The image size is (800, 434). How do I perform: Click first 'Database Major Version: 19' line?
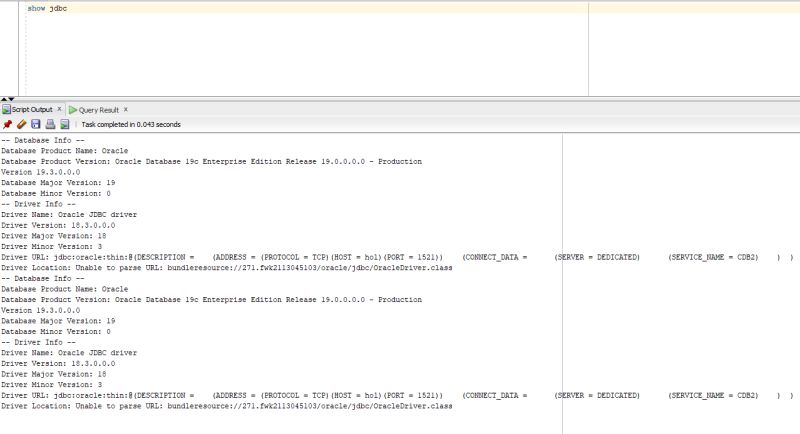[x=58, y=182]
